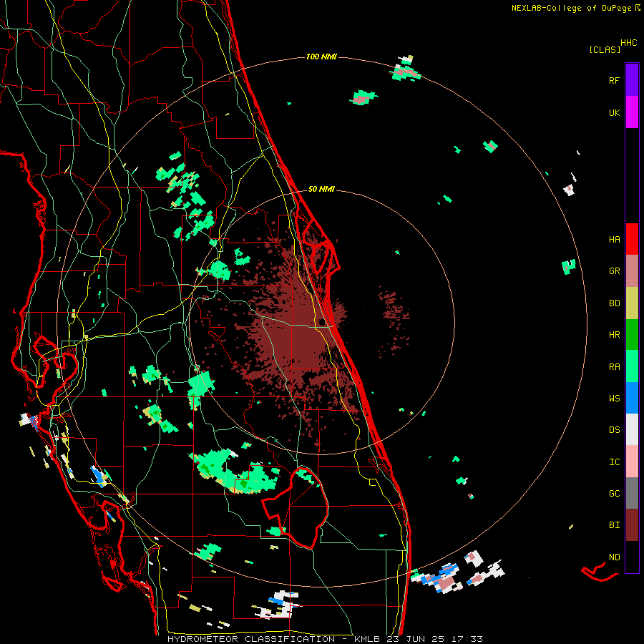Click the ND legend label

pyautogui.click(x=614, y=557)
